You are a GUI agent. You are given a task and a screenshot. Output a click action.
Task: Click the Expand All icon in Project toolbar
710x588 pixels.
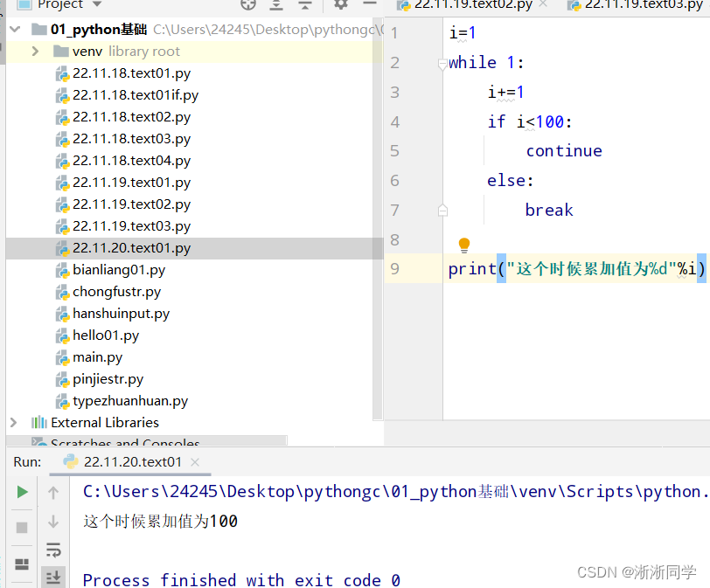[x=276, y=4]
